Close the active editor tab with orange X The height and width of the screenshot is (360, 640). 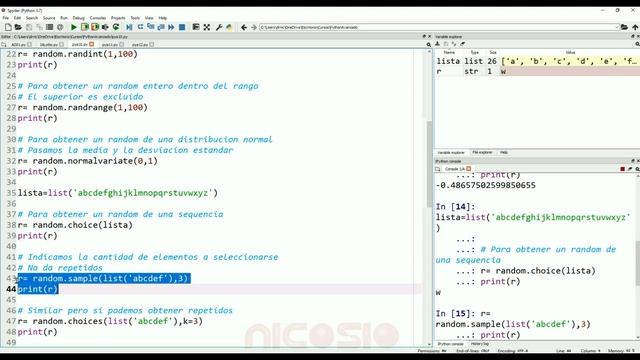(x=91, y=44)
